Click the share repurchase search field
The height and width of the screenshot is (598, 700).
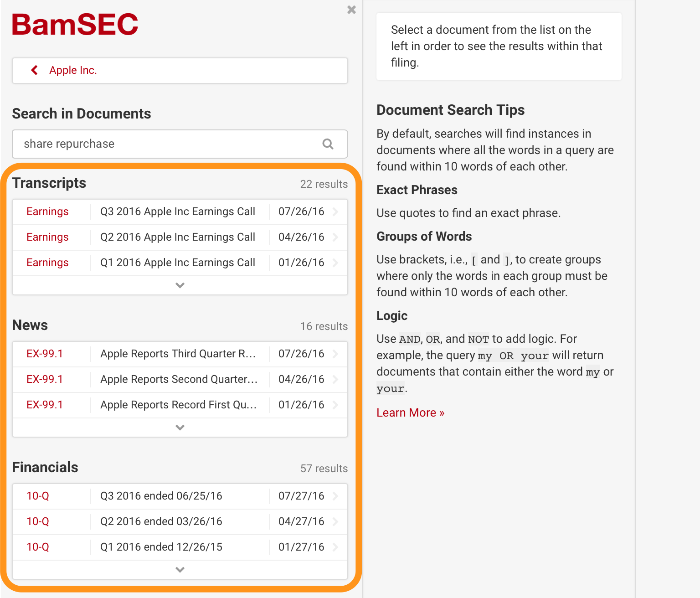click(x=180, y=144)
